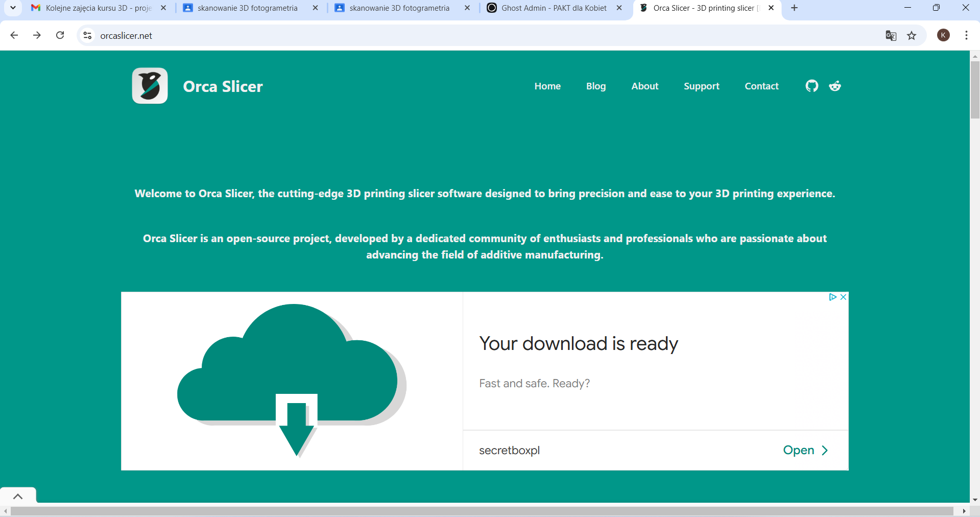Screen dimensions: 980x517
Task: Click the vertical scrollbar up arrow
Action: [975, 55]
